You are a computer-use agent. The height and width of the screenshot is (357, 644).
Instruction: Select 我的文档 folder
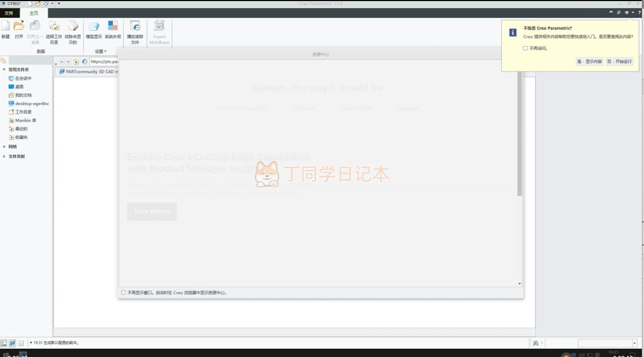coord(20,95)
